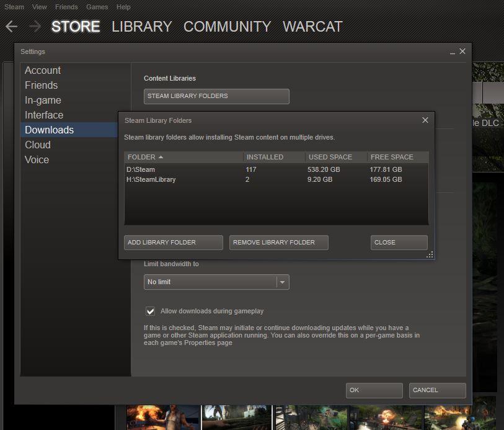Image resolution: width=504 pixels, height=430 pixels.
Task: Select the H:\SteamLibrary folder row
Action: [x=276, y=179]
